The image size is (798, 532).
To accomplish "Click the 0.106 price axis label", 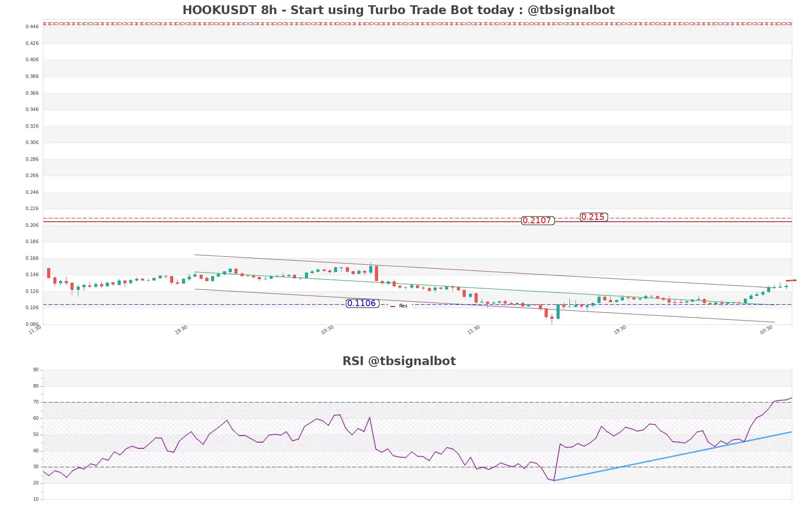I will pos(32,307).
